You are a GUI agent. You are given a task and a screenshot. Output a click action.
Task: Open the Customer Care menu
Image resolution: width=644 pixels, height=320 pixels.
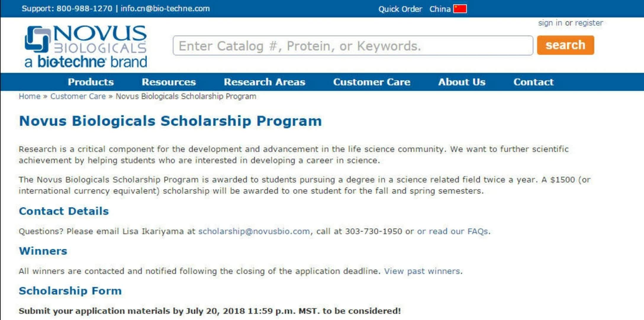coord(372,82)
